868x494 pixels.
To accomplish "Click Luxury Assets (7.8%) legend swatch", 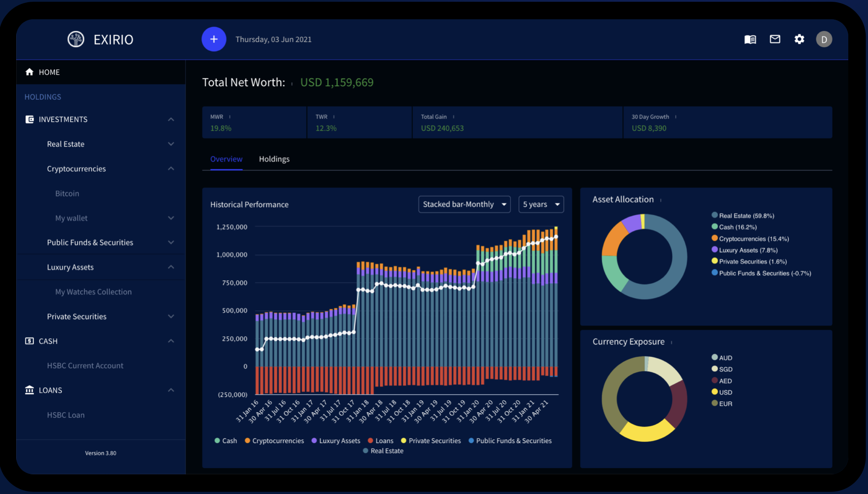I will tap(715, 250).
